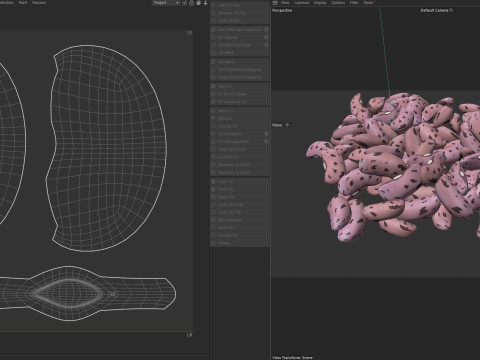
Task: Click the Mirror U icon
Action: pyautogui.click(x=213, y=110)
